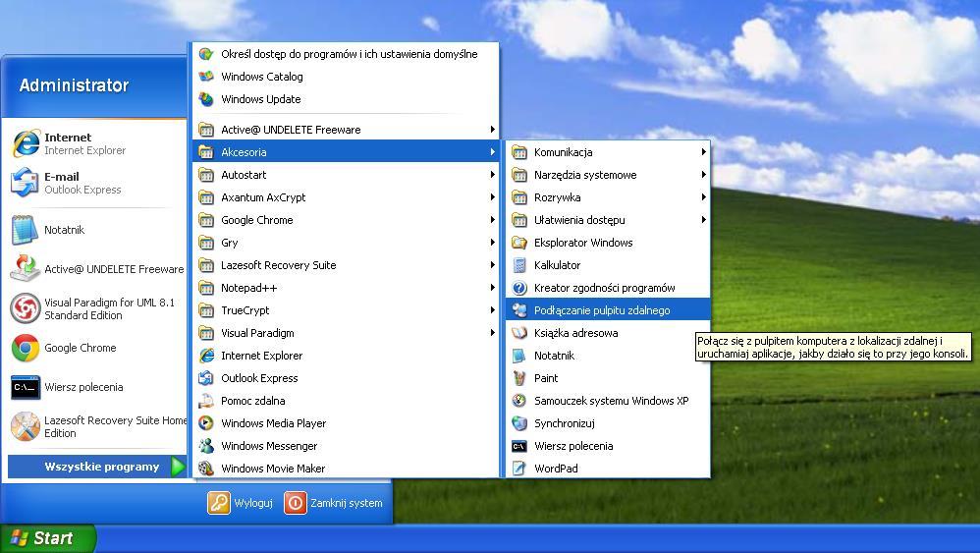Click the WordPad icon
Image resolution: width=980 pixels, height=553 pixels.
pos(519,468)
